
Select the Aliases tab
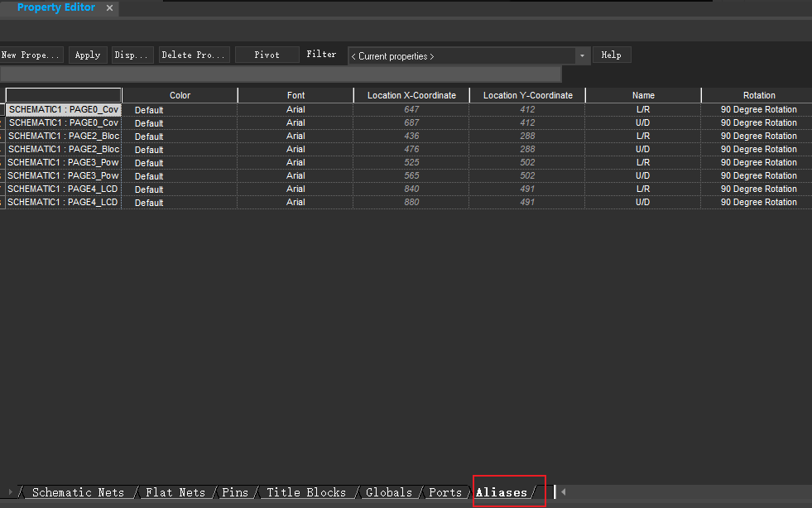502,492
